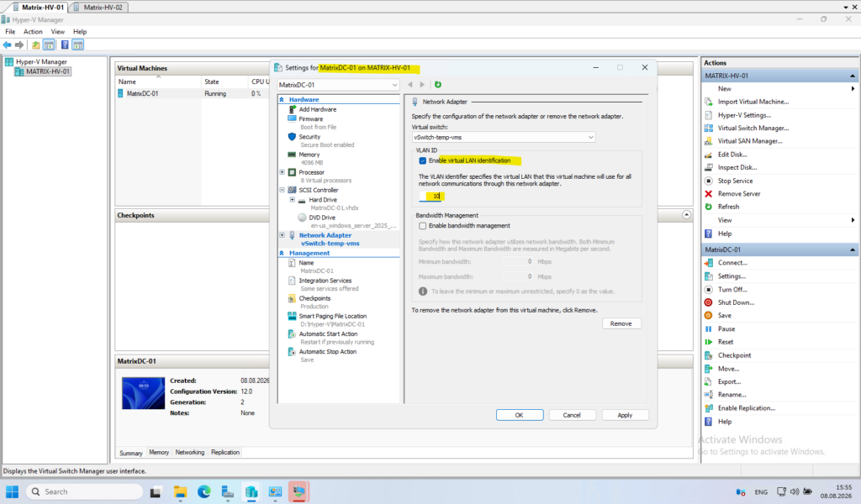Open File Explorer from taskbar

(180, 492)
